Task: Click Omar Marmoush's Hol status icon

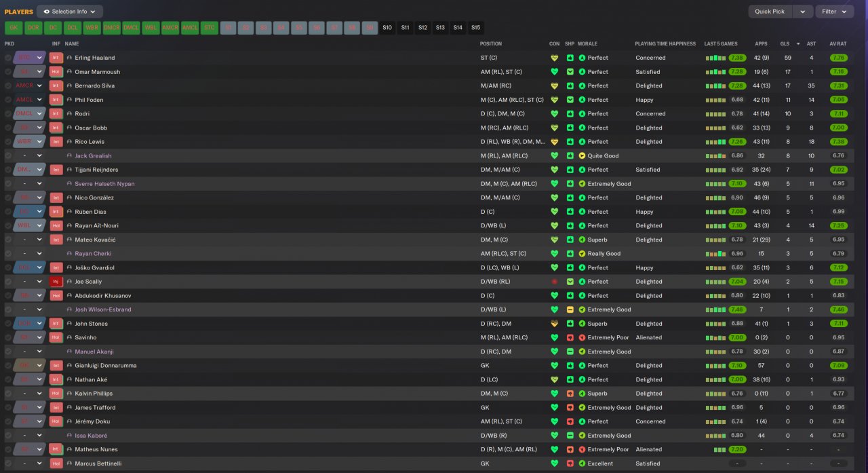Action: [x=56, y=72]
